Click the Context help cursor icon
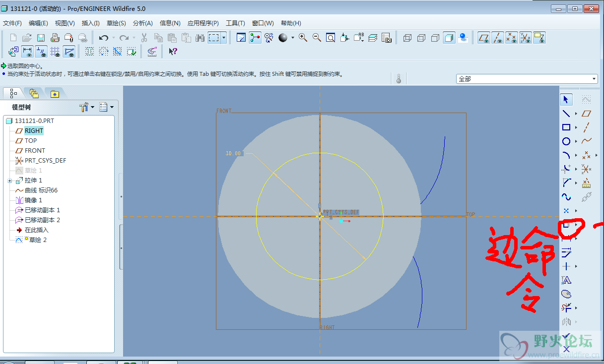This screenshot has width=604, height=364. coord(173,51)
